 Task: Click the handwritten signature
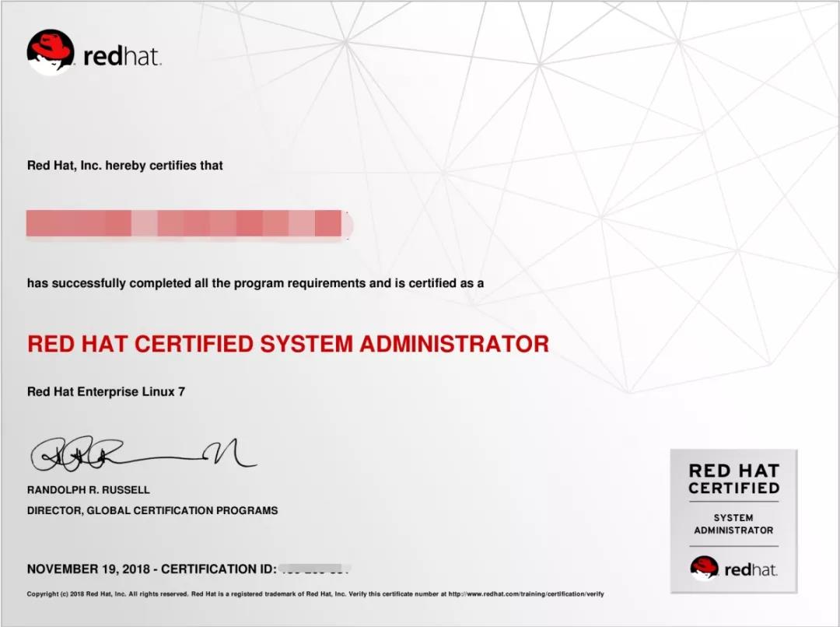point(143,455)
